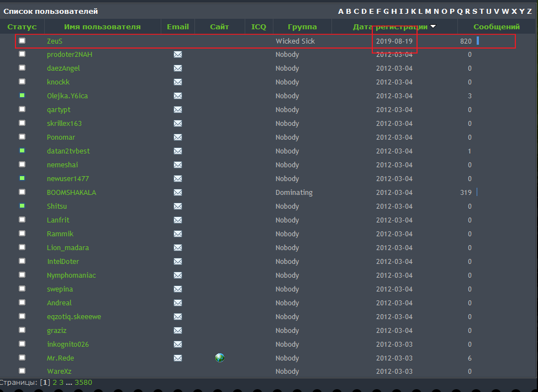Sort by ICQ column header

click(x=259, y=27)
